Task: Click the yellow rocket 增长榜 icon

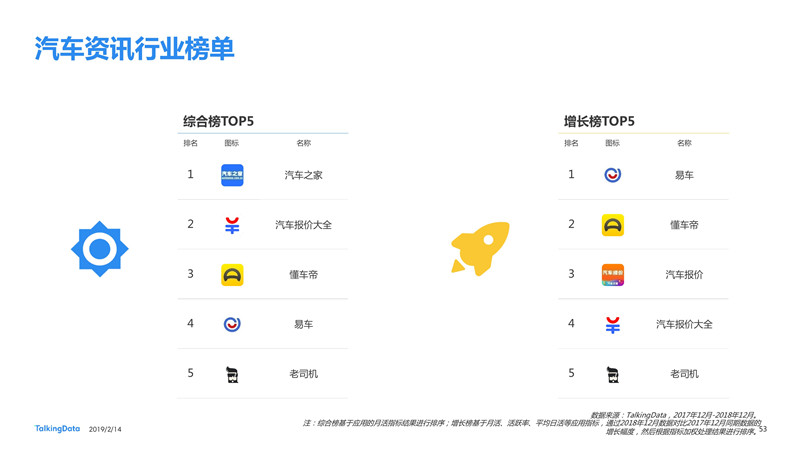Action: (480, 248)
